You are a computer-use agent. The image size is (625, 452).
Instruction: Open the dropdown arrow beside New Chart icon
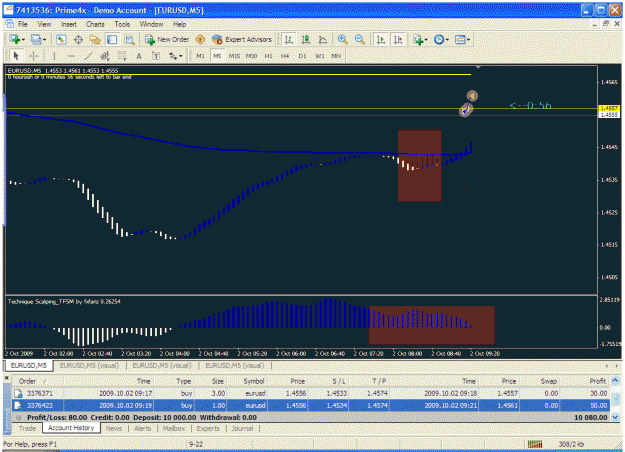click(24, 40)
